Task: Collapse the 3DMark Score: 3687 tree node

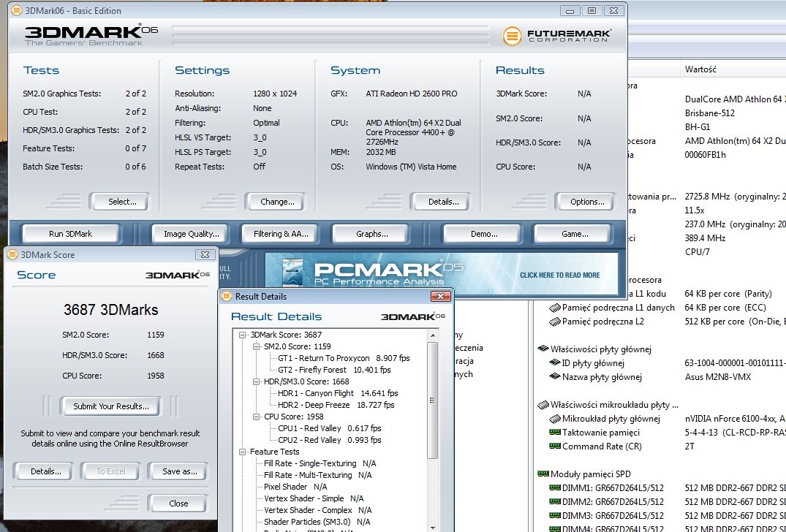Action: click(x=243, y=335)
